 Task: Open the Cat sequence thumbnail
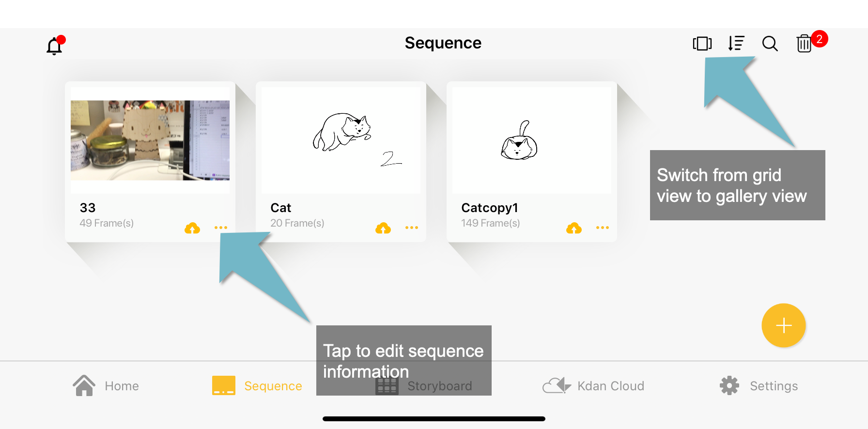point(341,140)
